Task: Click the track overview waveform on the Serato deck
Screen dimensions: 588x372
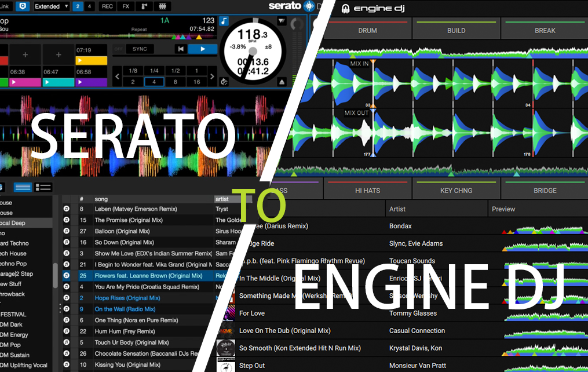Action: tap(108, 37)
